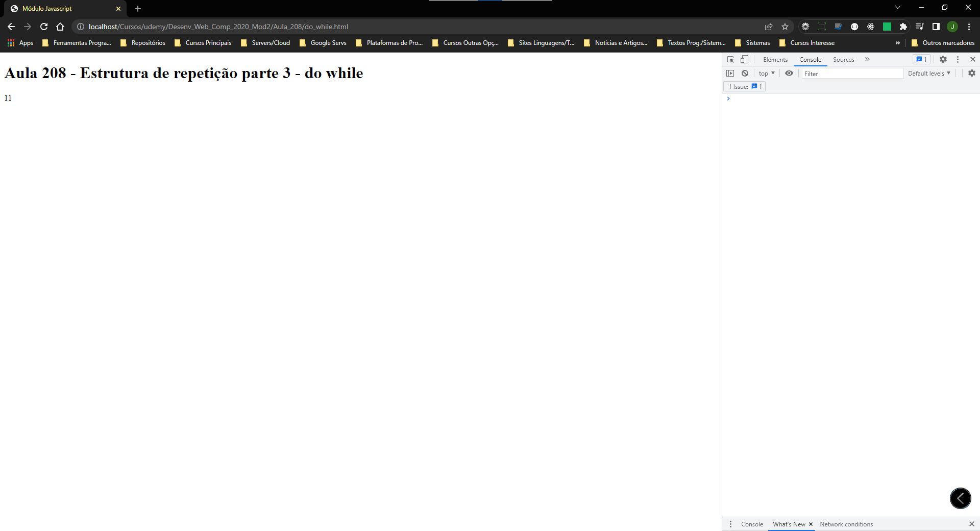Click the round black back-arrow button
This screenshot has height=531, width=980.
[961, 498]
